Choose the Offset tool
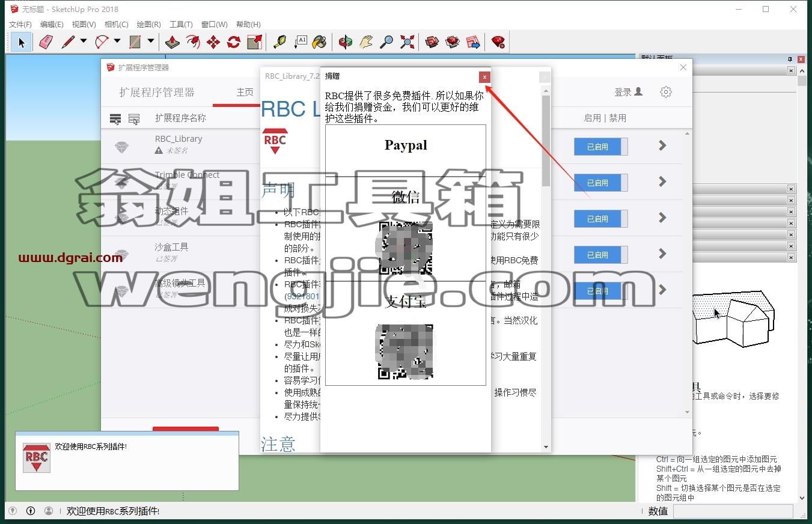The image size is (812, 524). pyautogui.click(x=193, y=41)
